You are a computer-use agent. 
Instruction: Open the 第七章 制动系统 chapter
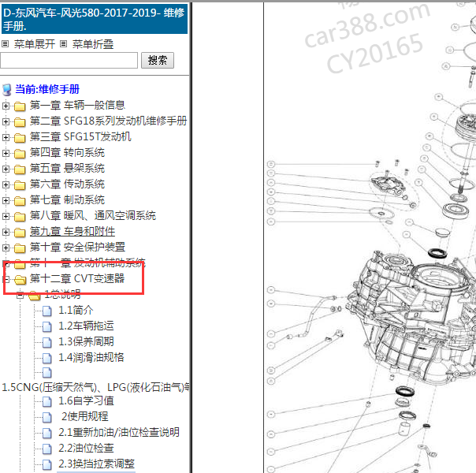67,200
